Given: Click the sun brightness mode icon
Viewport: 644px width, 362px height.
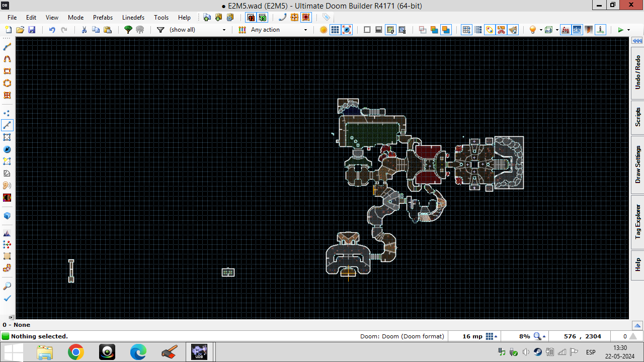Looking at the screenshot, I should click(324, 30).
